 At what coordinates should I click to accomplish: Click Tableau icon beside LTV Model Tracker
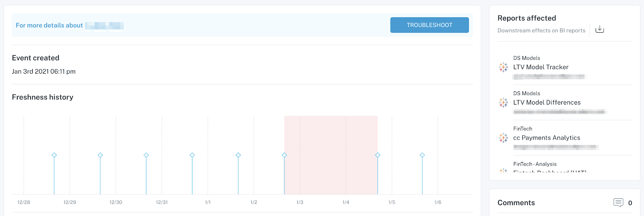(x=504, y=67)
